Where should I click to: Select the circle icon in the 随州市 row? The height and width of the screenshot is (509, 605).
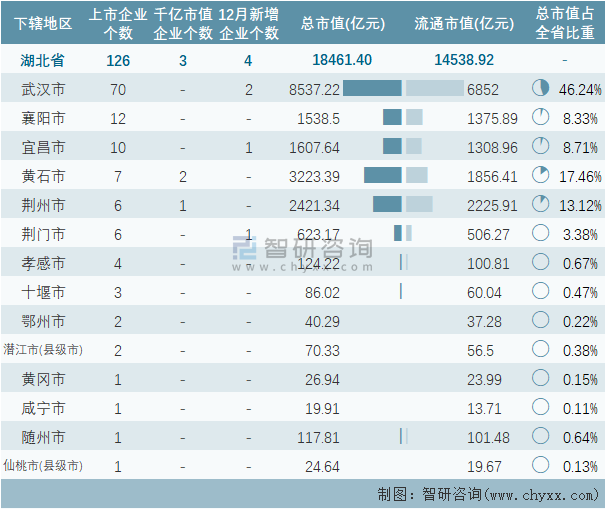(541, 437)
